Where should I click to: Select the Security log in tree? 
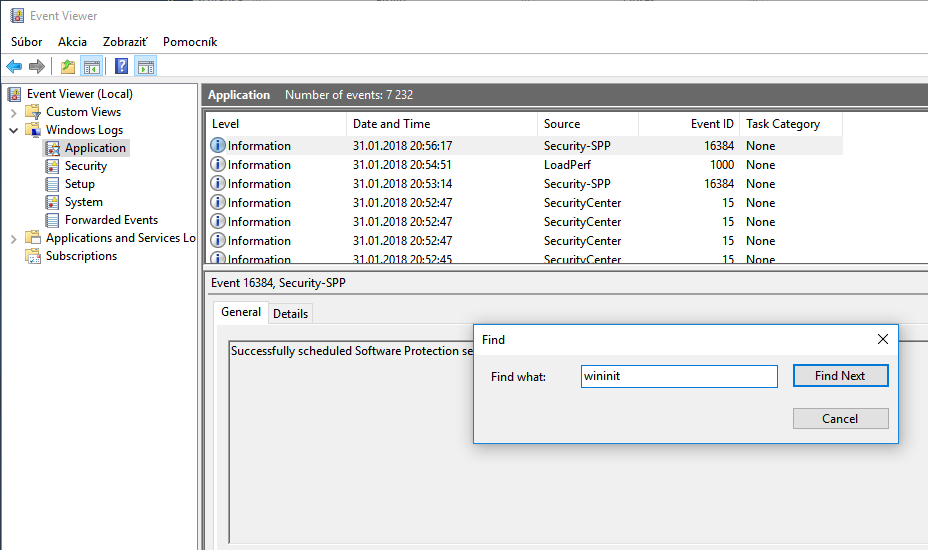[x=85, y=166]
